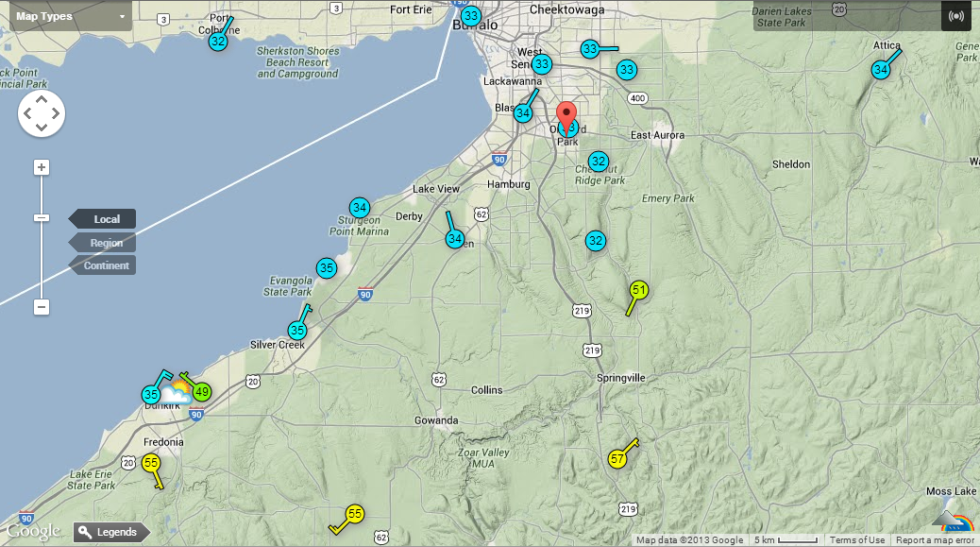Select the yellow 57° station marker
Screen dimensions: 980x547
coord(617,459)
